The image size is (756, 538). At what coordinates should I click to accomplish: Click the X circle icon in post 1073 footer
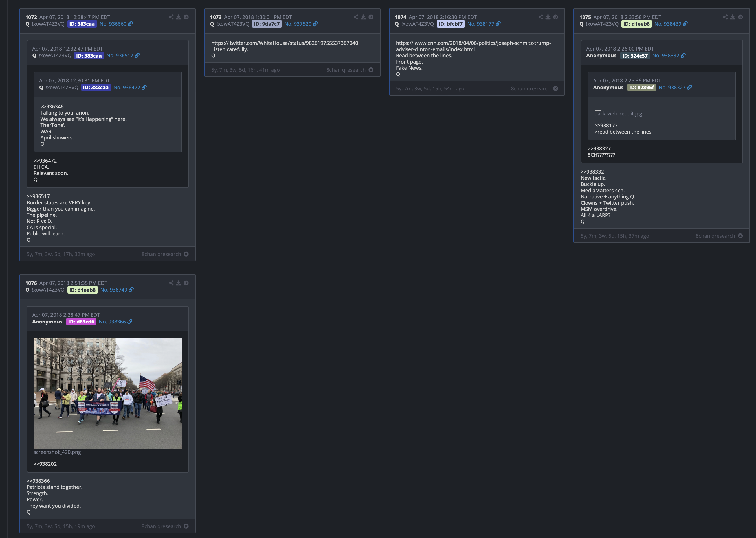click(x=371, y=70)
